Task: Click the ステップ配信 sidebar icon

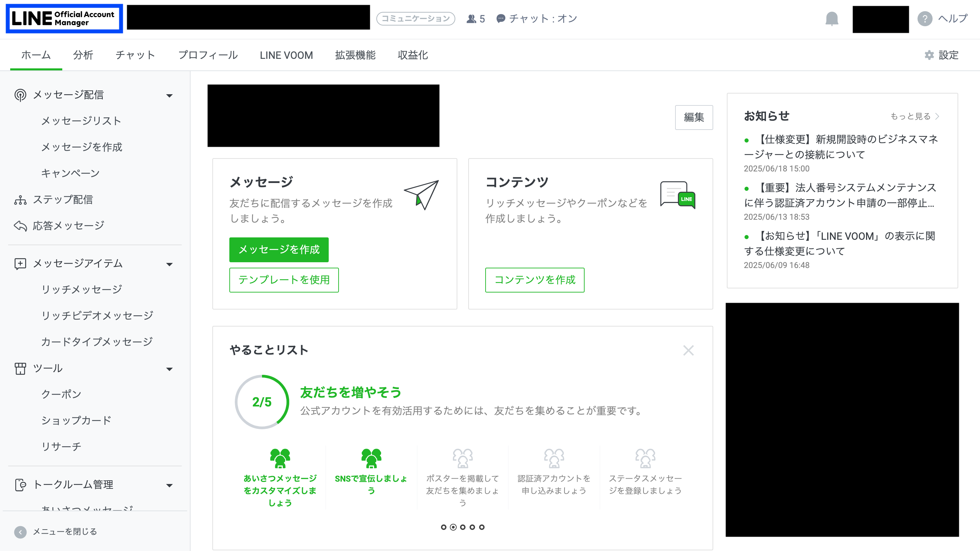Action: [x=20, y=200]
